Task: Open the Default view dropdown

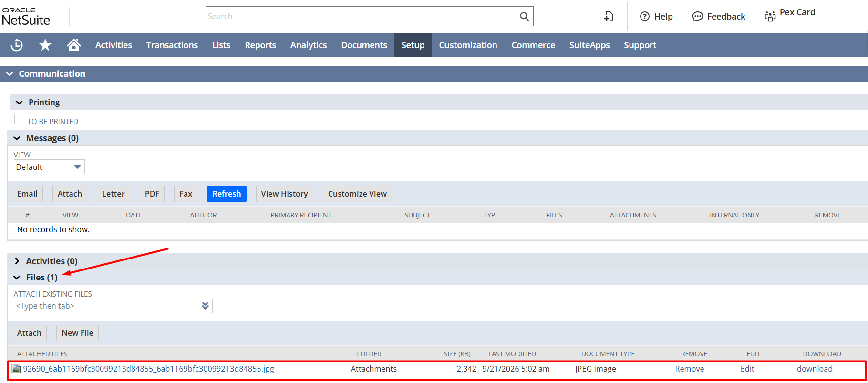Action: 49,167
